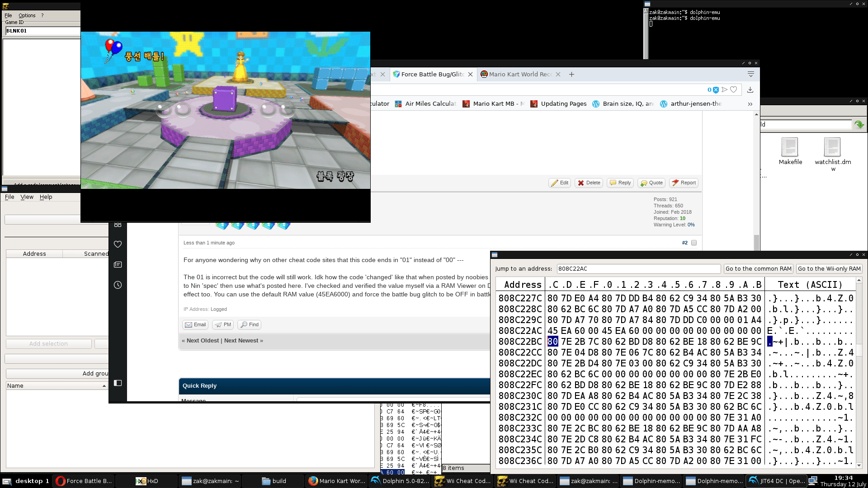Open Opera sidebar bookmarks heart icon
Screen dimensions: 868x488
(x=118, y=244)
